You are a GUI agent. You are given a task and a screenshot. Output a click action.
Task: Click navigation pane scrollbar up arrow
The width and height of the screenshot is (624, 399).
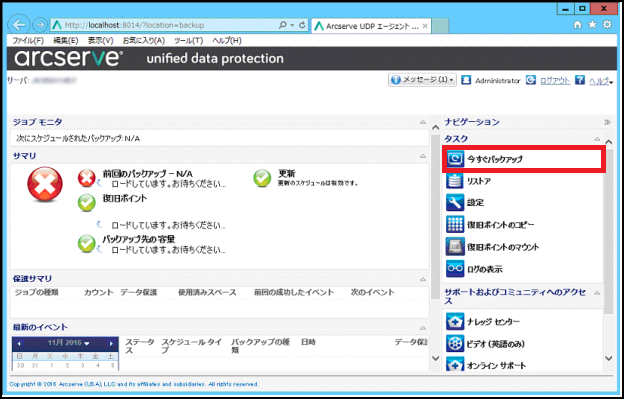[x=608, y=142]
